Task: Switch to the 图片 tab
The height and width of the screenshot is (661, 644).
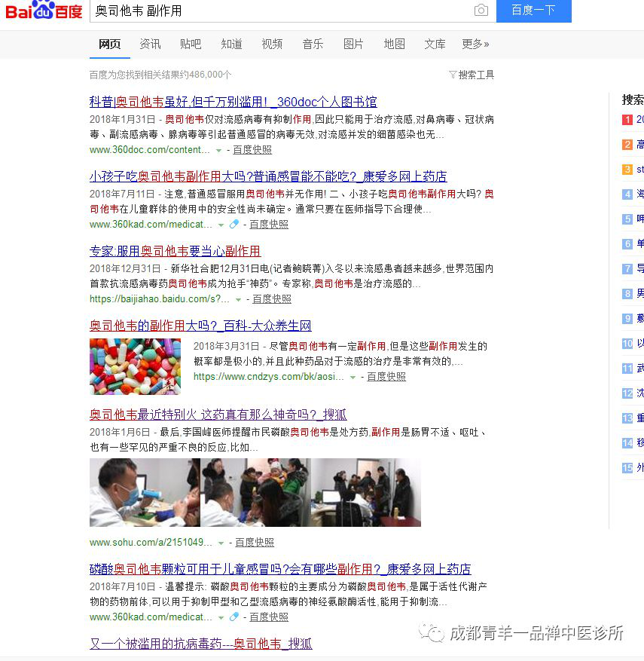Action: (x=353, y=44)
